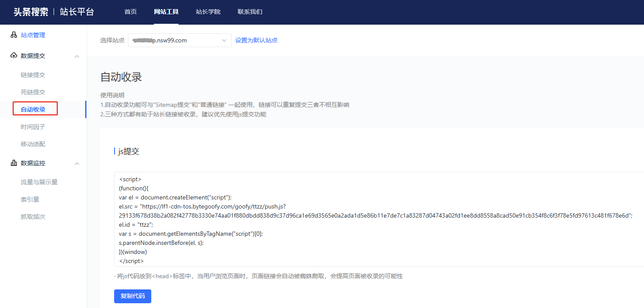Open 联系我们 in top navigation
Image resolution: width=644 pixels, height=308 pixels.
click(250, 12)
